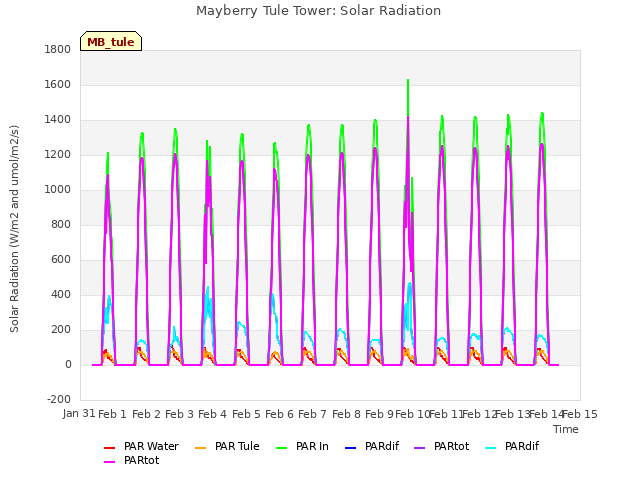This screenshot has width=640, height=480.
Task: Click the 'Feb 3' x-axis date label
Action: (x=179, y=414)
